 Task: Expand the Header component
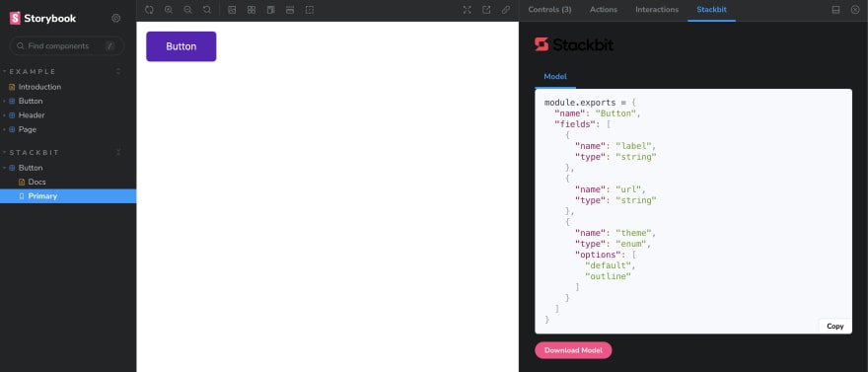pos(32,115)
